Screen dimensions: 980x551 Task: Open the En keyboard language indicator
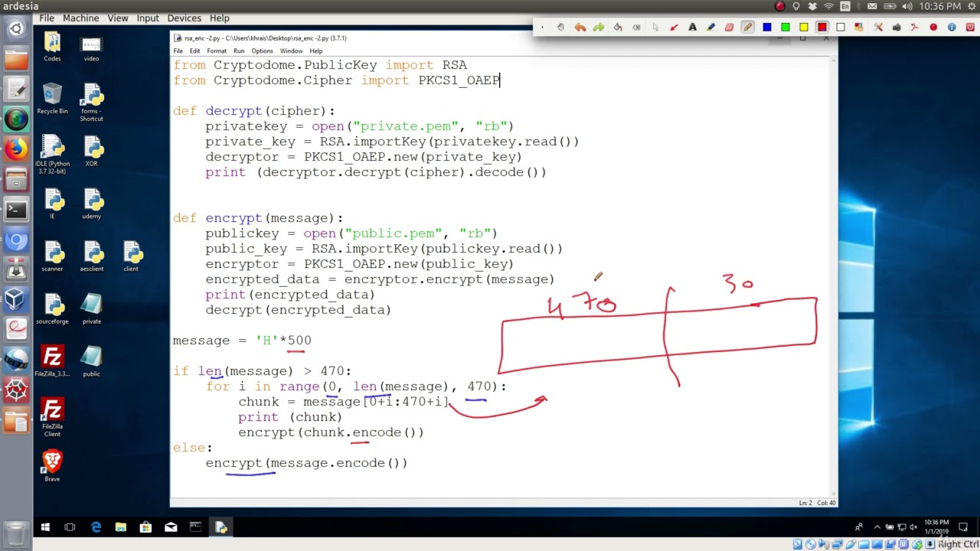point(845,6)
